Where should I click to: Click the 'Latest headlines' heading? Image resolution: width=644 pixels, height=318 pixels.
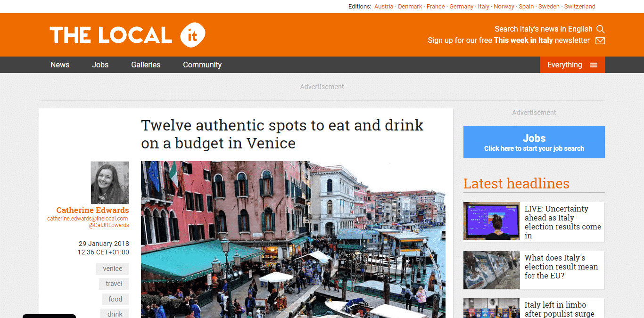(516, 183)
